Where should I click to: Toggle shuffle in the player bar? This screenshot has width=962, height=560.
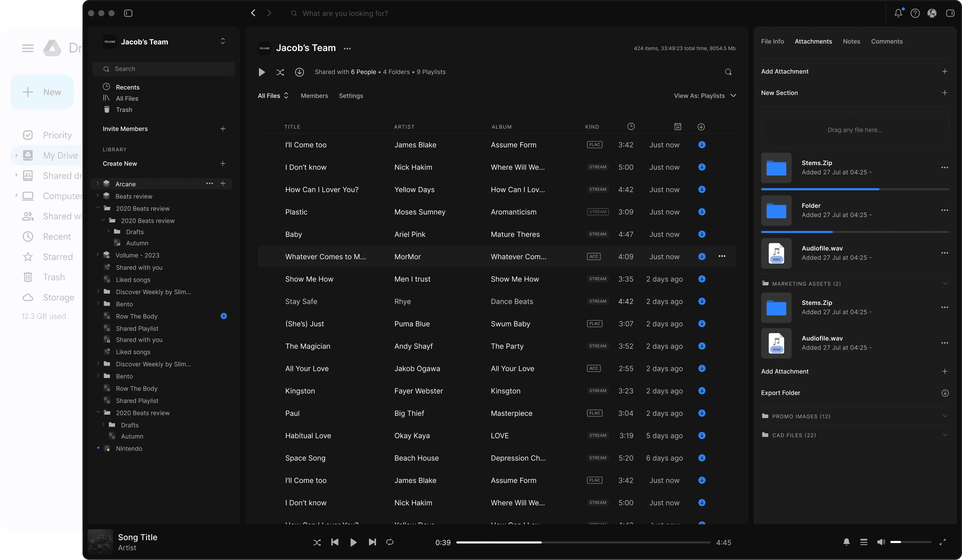coord(317,543)
